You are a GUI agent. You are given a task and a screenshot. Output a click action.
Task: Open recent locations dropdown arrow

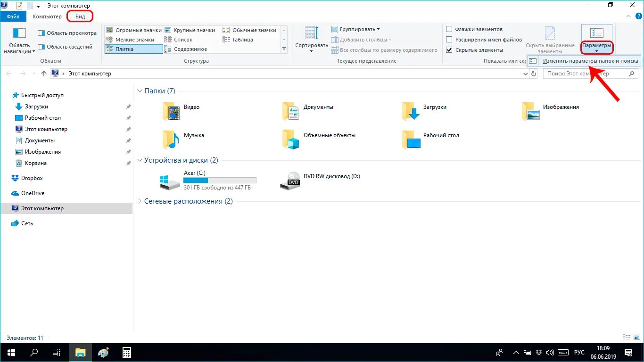pos(34,74)
